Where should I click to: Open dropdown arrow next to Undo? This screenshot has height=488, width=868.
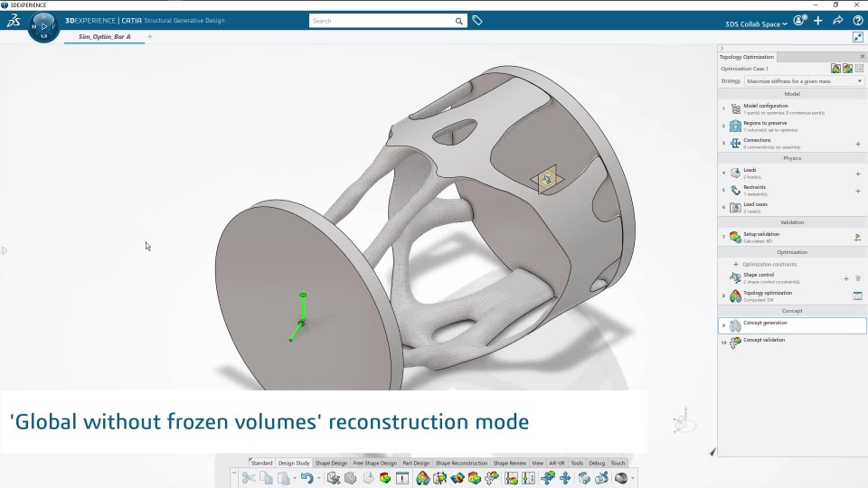pyautogui.click(x=318, y=479)
